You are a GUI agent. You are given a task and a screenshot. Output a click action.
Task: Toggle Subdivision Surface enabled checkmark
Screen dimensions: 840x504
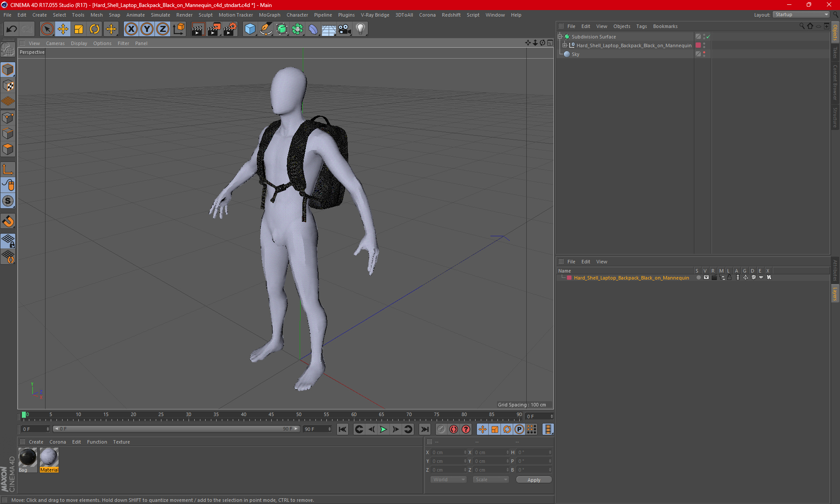[708, 37]
